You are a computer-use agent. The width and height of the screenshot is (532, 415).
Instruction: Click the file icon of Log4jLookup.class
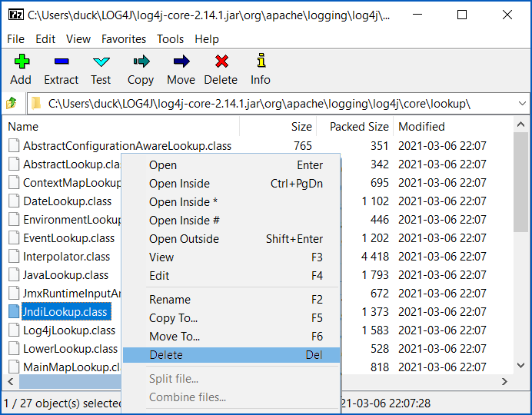[x=14, y=330]
